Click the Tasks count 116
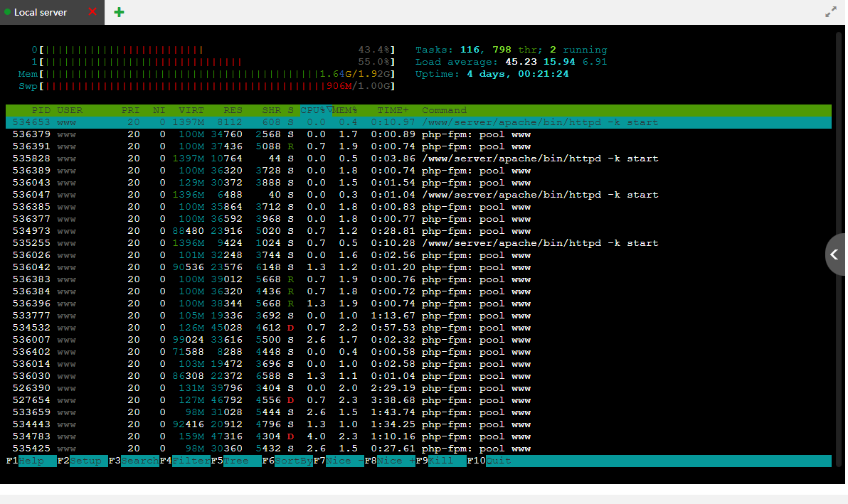Viewport: 848px width, 504px height. [x=470, y=50]
